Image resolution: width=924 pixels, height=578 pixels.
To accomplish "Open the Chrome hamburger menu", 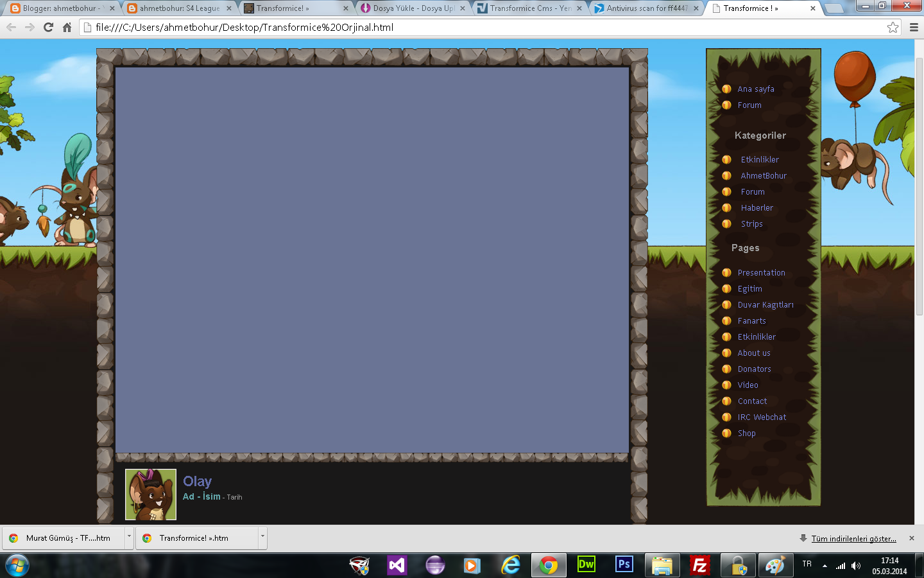I will click(914, 28).
